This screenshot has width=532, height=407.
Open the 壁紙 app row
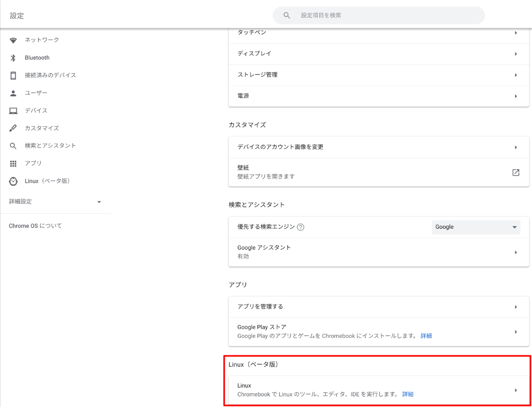(379, 172)
